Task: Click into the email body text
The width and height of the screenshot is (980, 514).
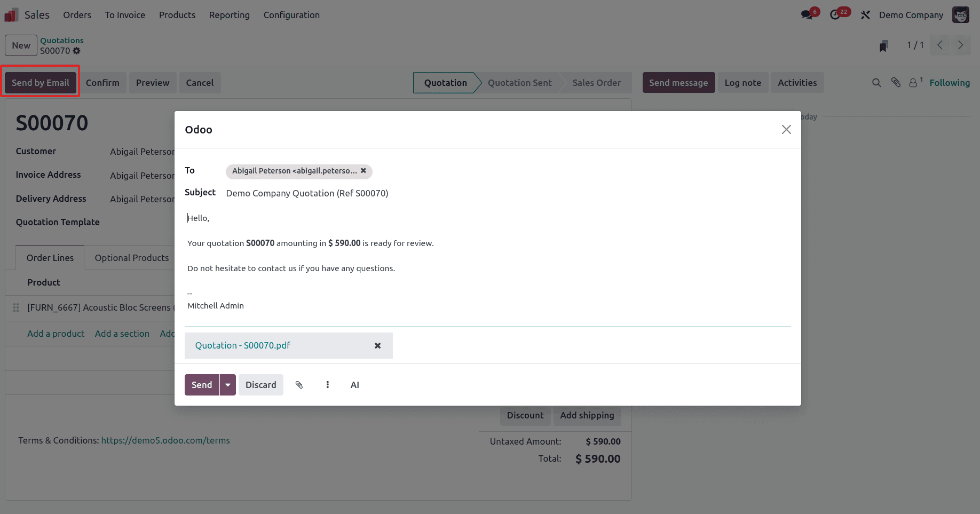Action: click(487, 262)
